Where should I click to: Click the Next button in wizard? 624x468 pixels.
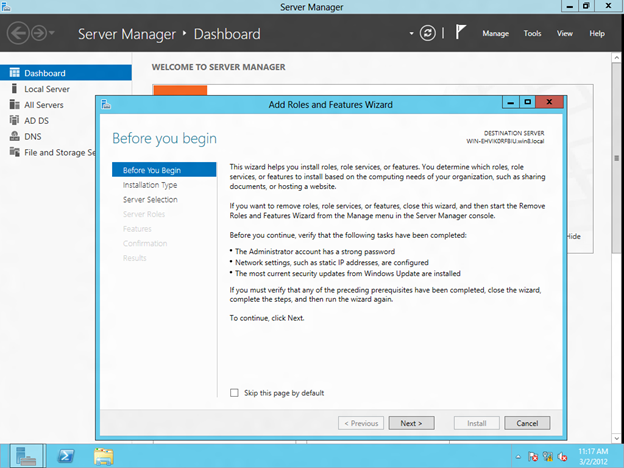(410, 423)
